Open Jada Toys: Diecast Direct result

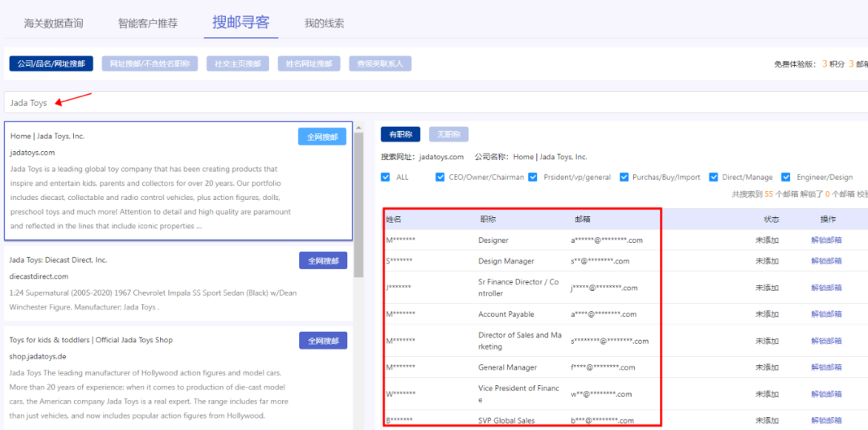[58, 260]
